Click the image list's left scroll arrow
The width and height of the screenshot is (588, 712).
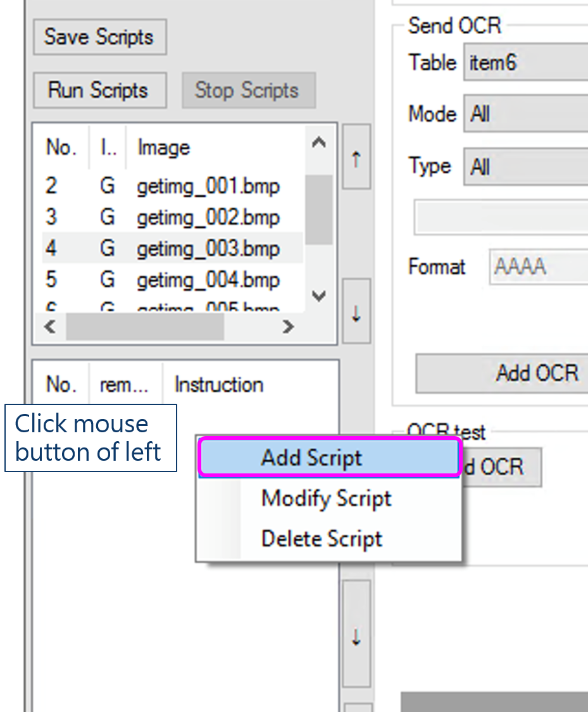(50, 327)
